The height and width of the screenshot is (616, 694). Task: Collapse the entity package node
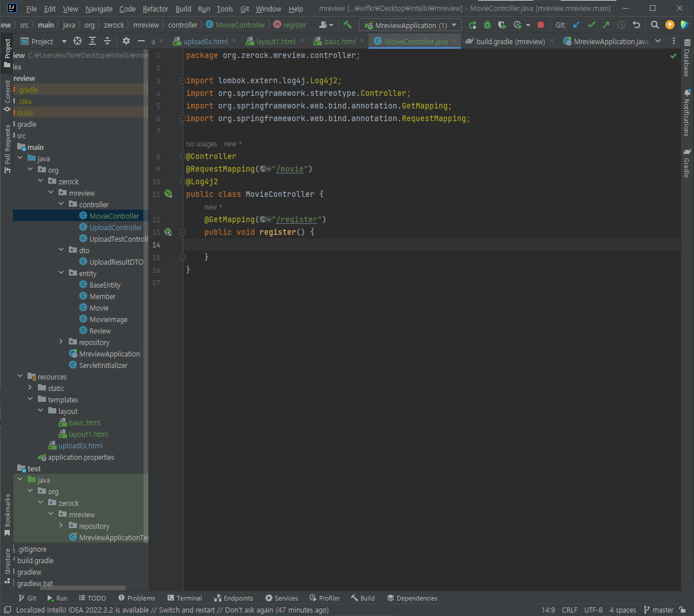[x=61, y=273]
